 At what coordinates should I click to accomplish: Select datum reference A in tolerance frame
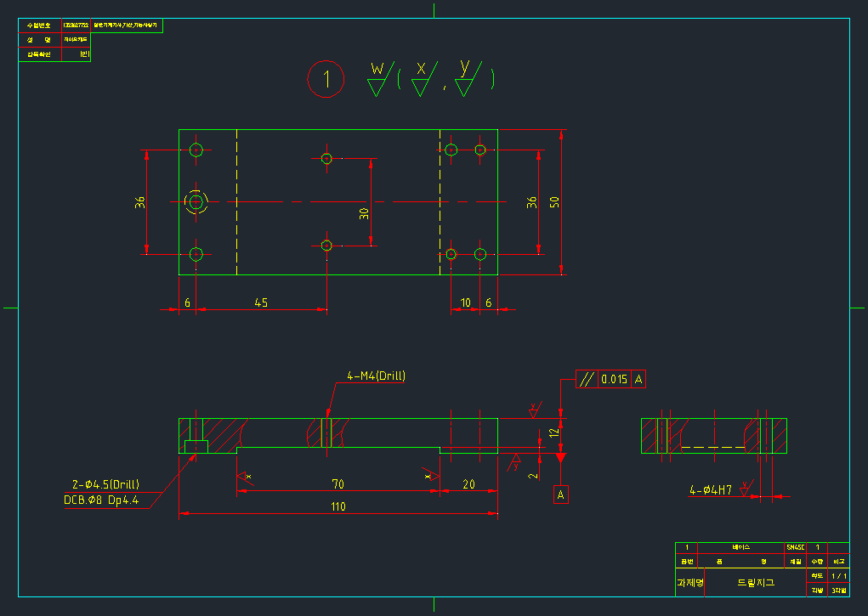638,379
